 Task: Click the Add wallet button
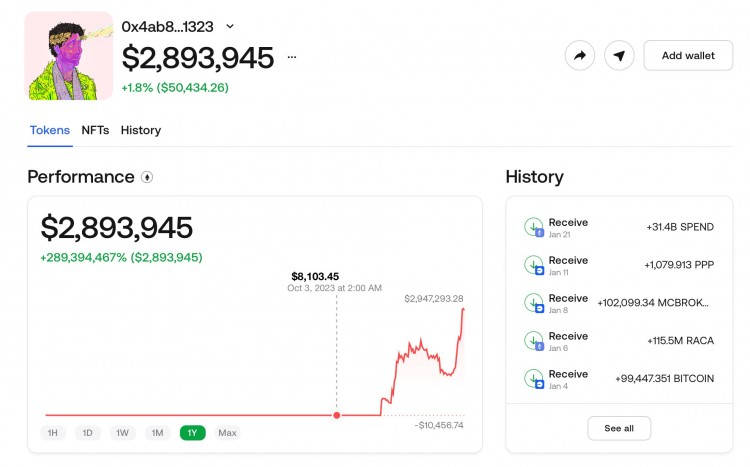click(x=688, y=56)
